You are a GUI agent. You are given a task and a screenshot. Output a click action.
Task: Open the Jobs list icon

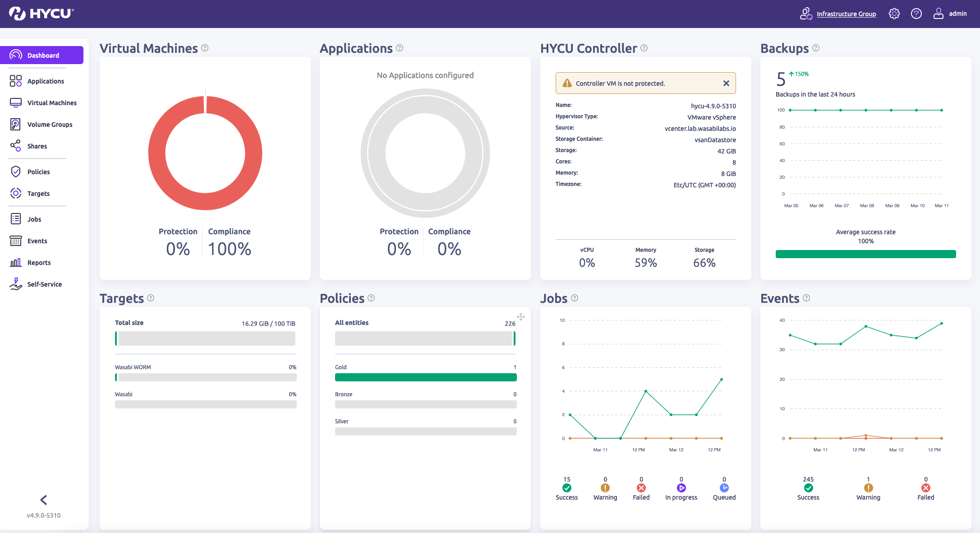(15, 219)
